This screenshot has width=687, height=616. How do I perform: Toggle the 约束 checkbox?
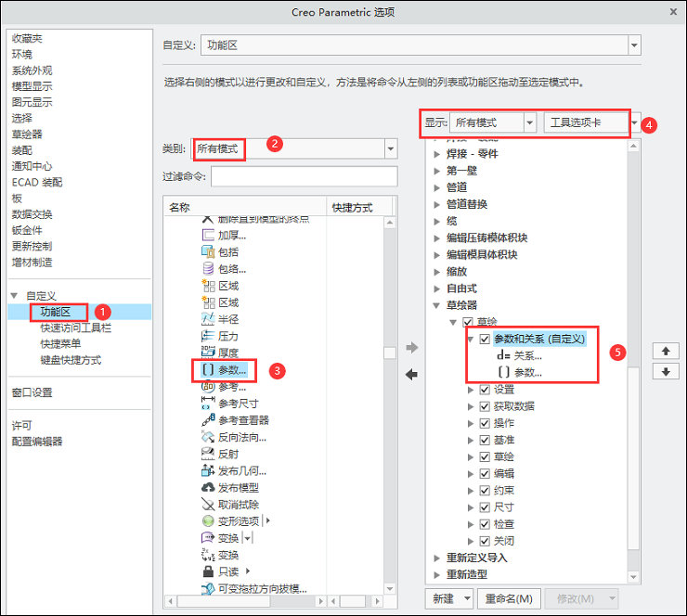coord(485,491)
